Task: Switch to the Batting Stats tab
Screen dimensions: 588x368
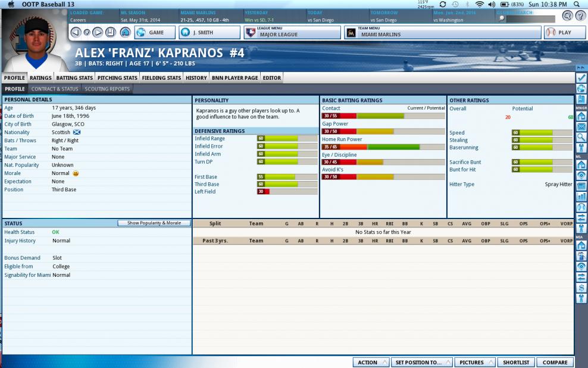Action: coord(74,77)
